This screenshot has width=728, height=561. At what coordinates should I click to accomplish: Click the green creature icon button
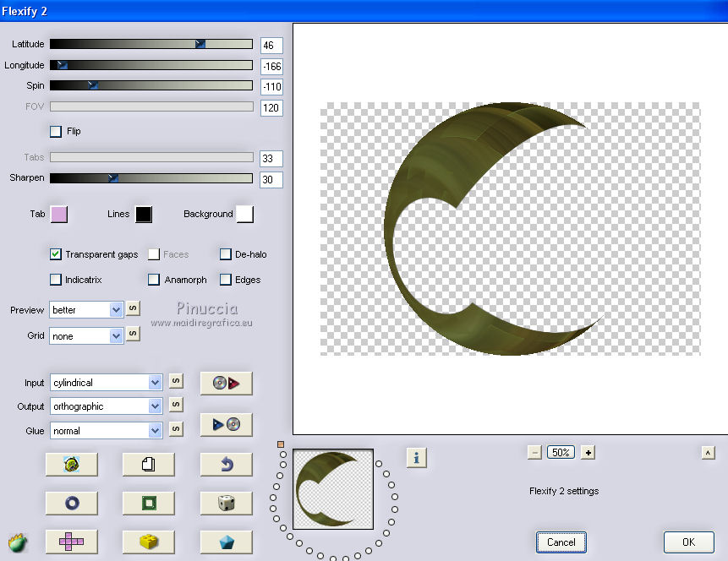tap(72, 465)
